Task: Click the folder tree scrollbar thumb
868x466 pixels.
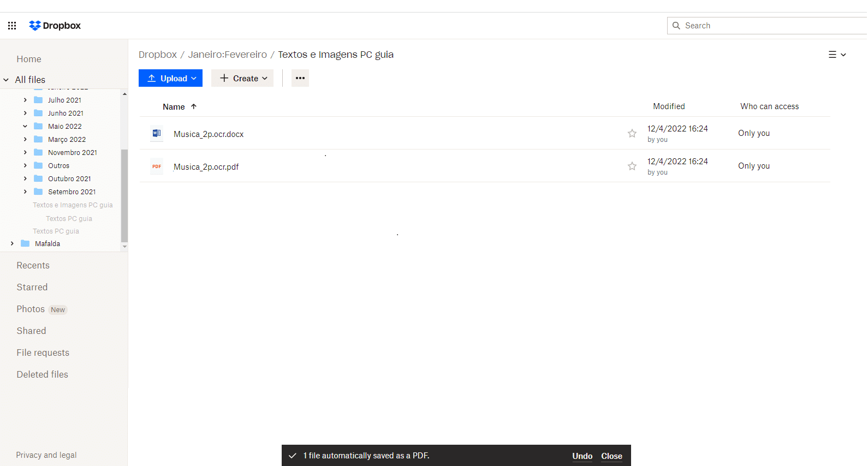Action: tap(124, 195)
